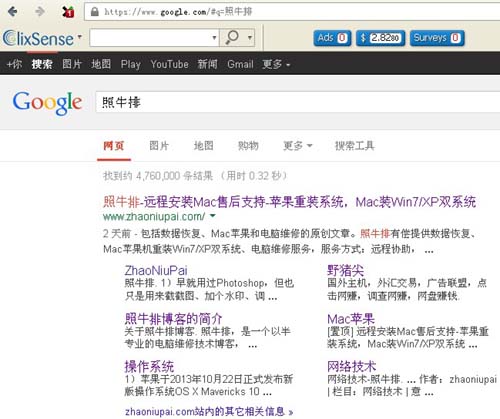Open the 操作系统 sitelink
This screenshot has width=500, height=419.
point(149,367)
